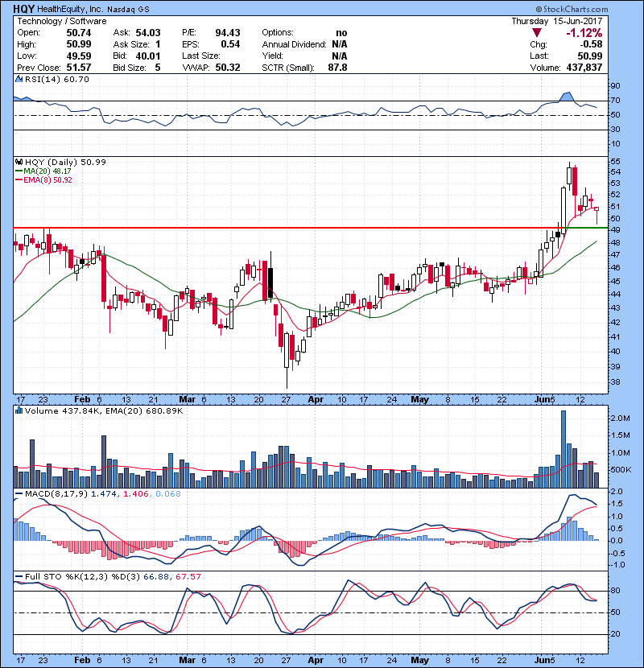Click the Open value 50.74

79,33
